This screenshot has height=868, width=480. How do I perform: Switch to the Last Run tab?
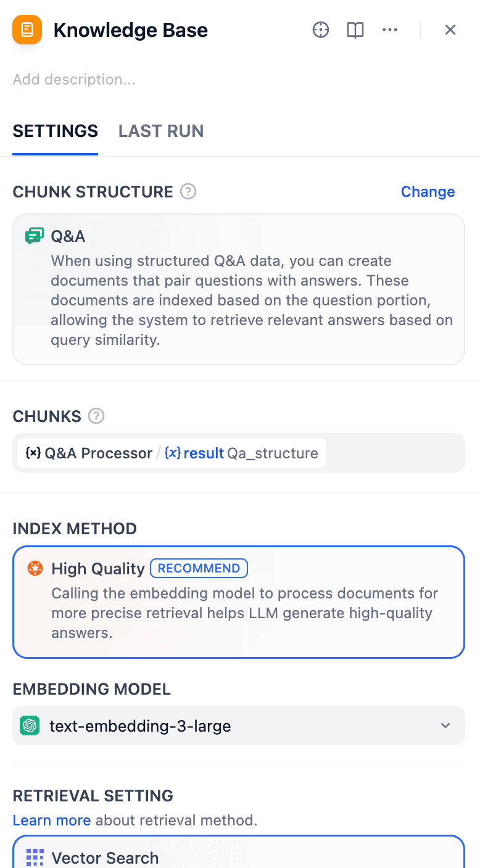tap(161, 131)
